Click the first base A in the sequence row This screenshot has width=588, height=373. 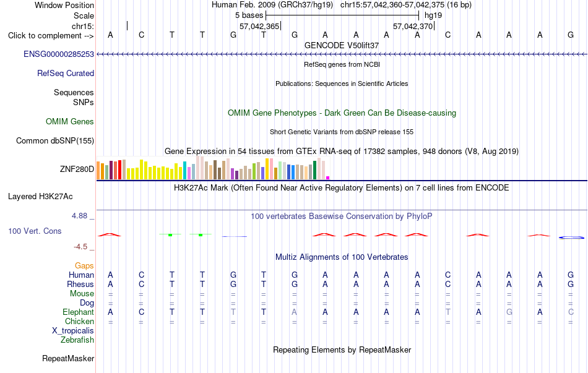pyautogui.click(x=110, y=35)
